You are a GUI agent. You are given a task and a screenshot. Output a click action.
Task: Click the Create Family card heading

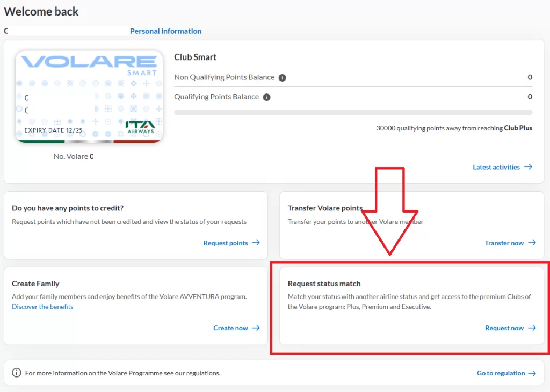pyautogui.click(x=35, y=284)
